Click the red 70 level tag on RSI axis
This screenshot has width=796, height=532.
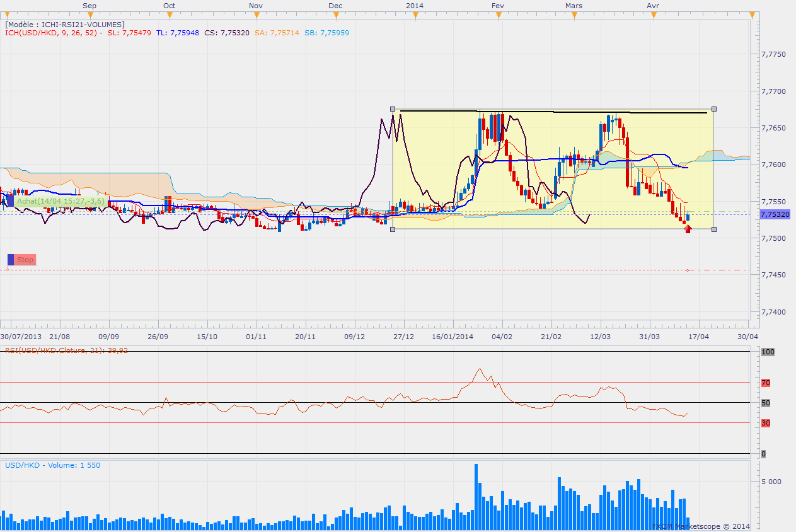click(766, 383)
